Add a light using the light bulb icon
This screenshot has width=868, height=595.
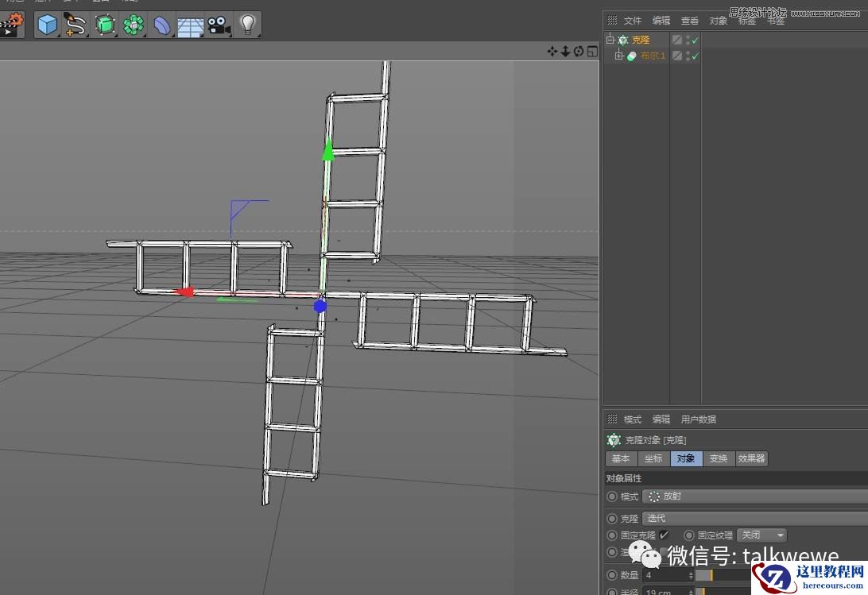click(x=247, y=25)
